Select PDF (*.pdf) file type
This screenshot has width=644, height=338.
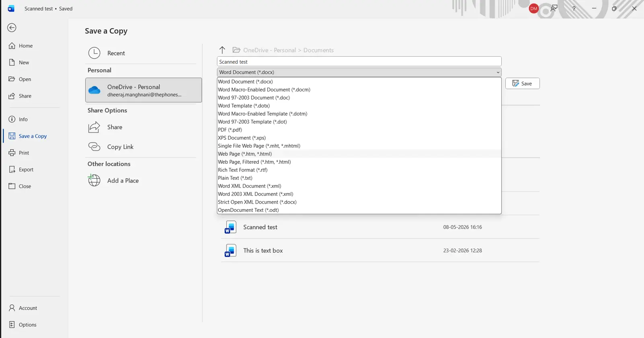359,130
